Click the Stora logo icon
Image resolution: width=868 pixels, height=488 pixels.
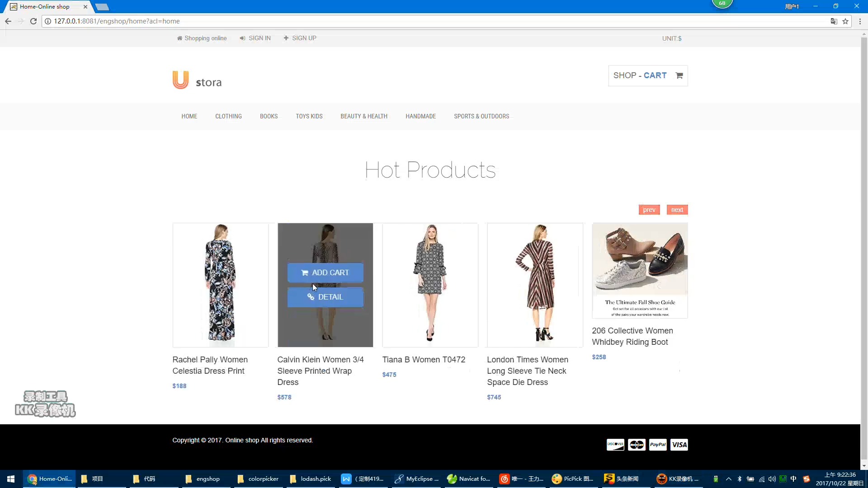pyautogui.click(x=181, y=78)
